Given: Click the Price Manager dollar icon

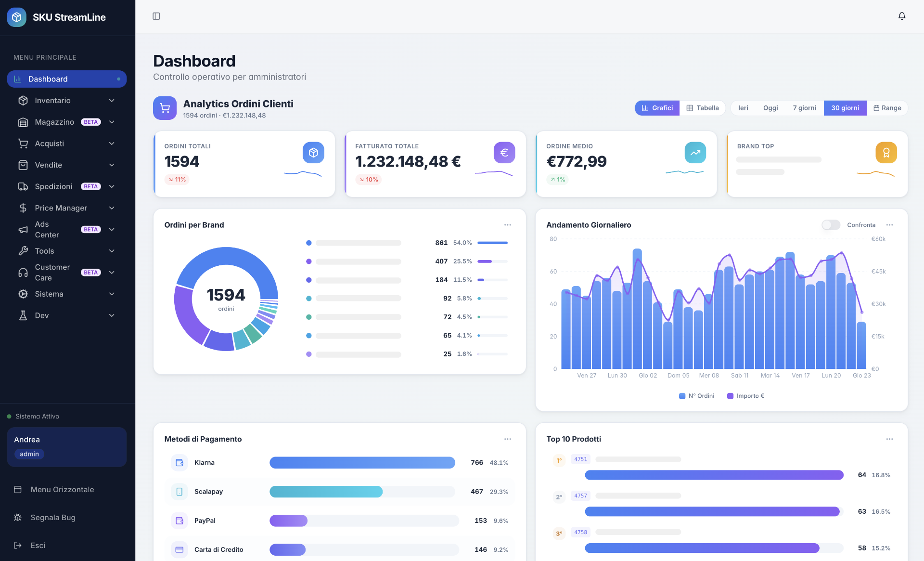Looking at the screenshot, I should click(x=23, y=208).
